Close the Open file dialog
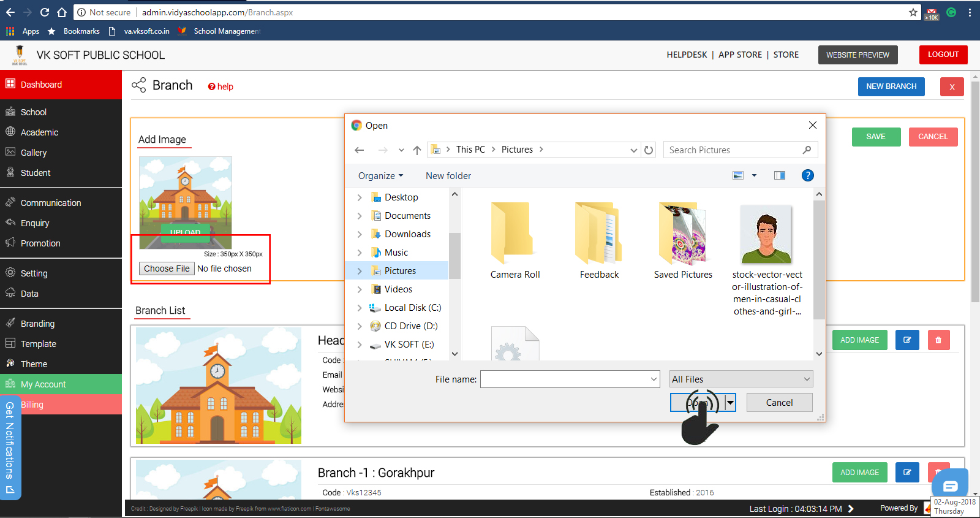Screen dimensions: 980x518 [x=813, y=126]
